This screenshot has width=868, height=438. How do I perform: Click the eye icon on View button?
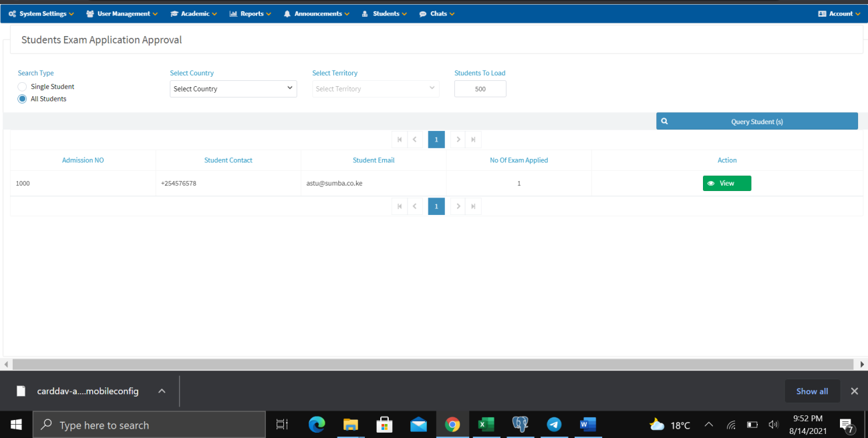[711, 184]
